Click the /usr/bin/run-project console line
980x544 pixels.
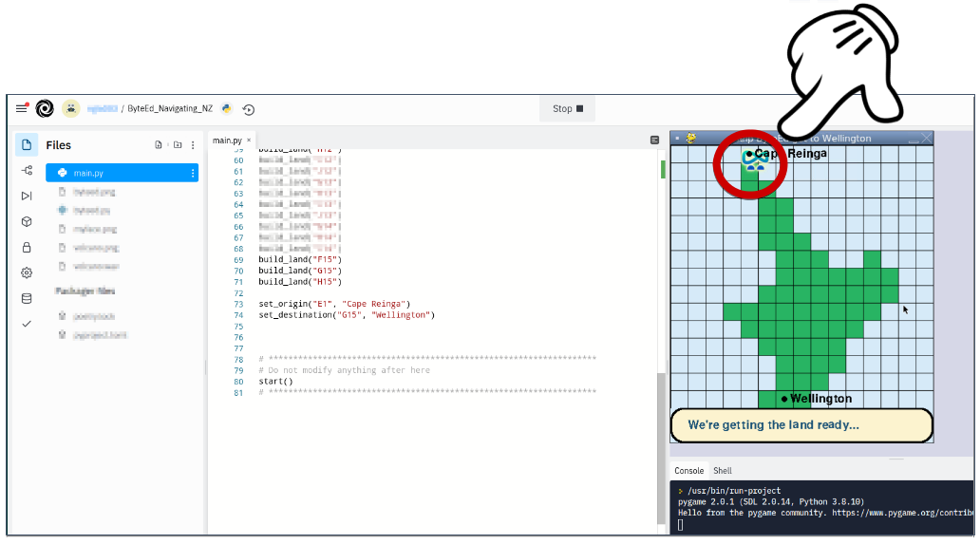(734, 491)
